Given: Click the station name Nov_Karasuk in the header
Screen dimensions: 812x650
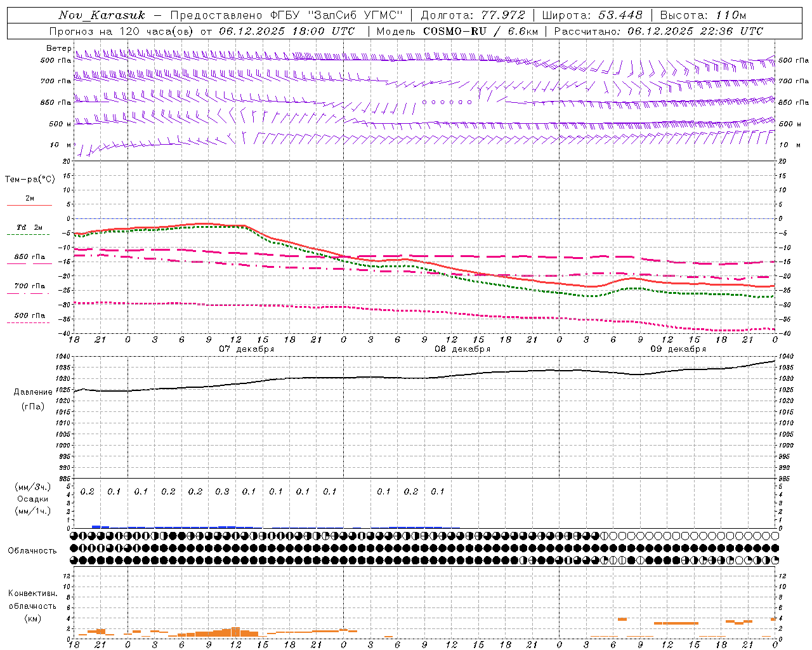Looking at the screenshot, I should click(x=101, y=15).
